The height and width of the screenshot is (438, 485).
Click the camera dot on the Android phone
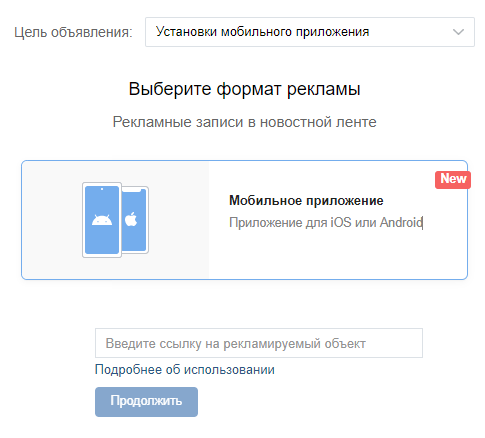coord(102,189)
